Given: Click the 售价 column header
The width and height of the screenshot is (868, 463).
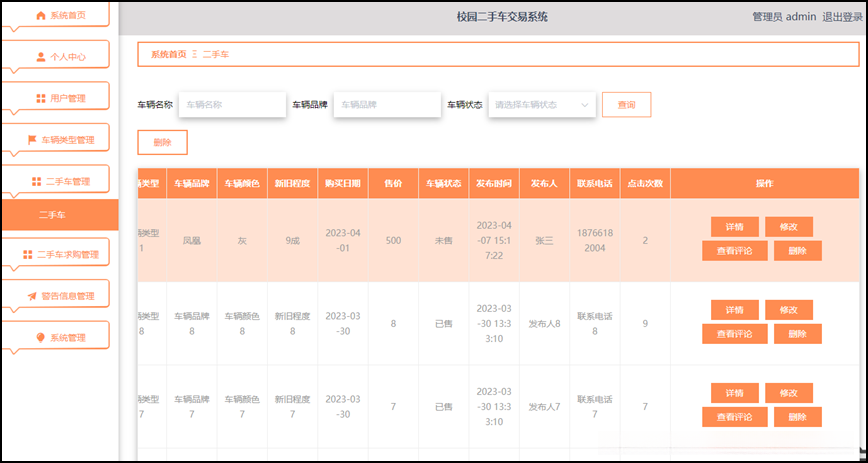Looking at the screenshot, I should (x=393, y=183).
